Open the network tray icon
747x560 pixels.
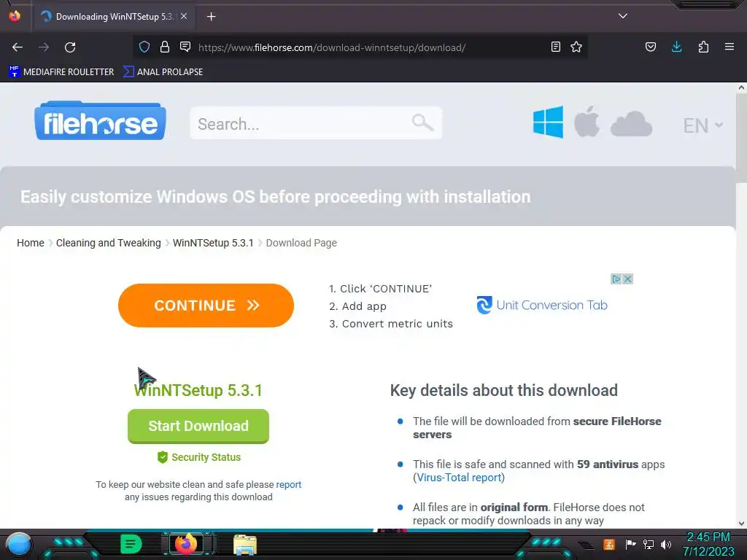(649, 544)
